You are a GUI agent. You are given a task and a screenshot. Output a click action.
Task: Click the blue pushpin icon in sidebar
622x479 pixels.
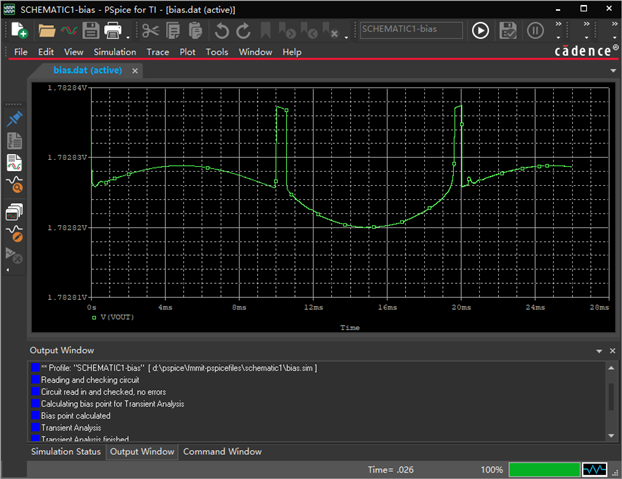coord(15,118)
